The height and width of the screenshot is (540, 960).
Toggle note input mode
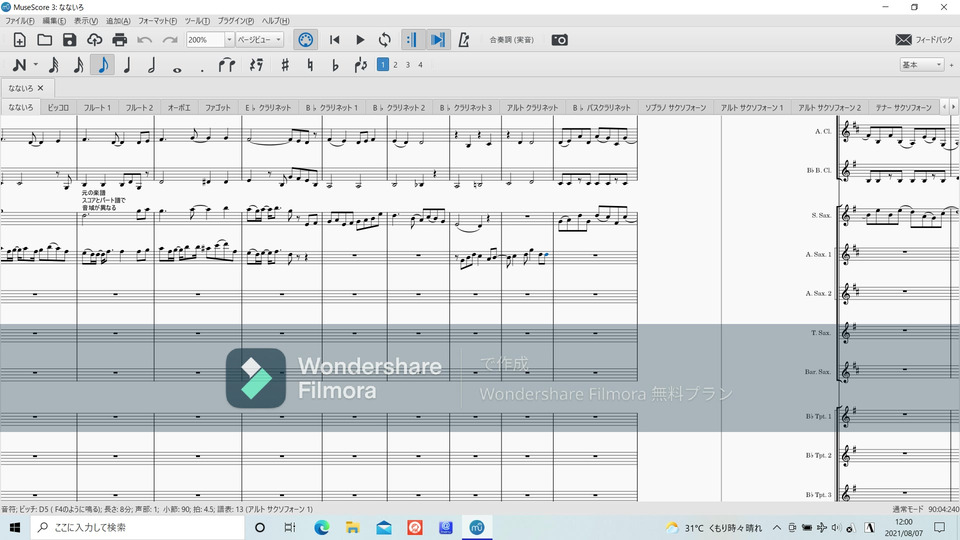(20, 65)
